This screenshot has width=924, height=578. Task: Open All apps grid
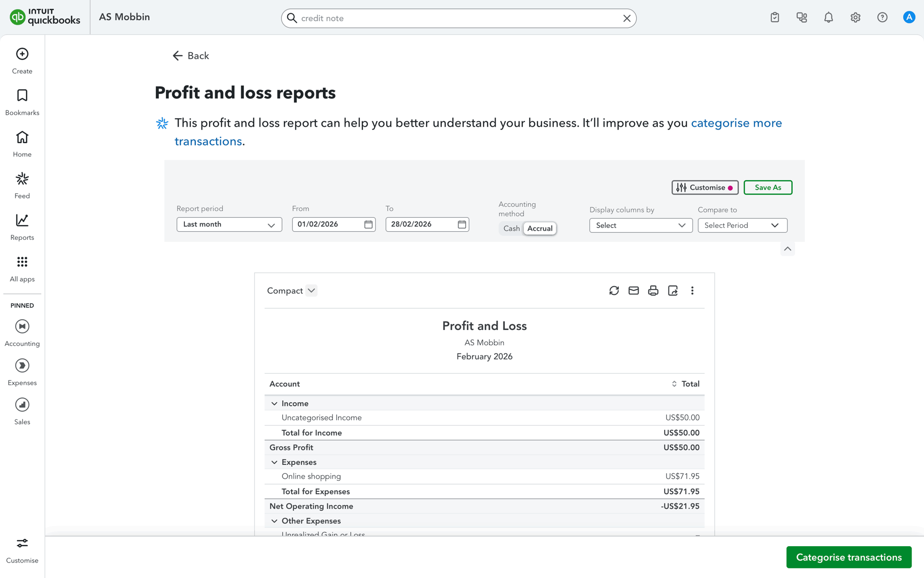22,269
